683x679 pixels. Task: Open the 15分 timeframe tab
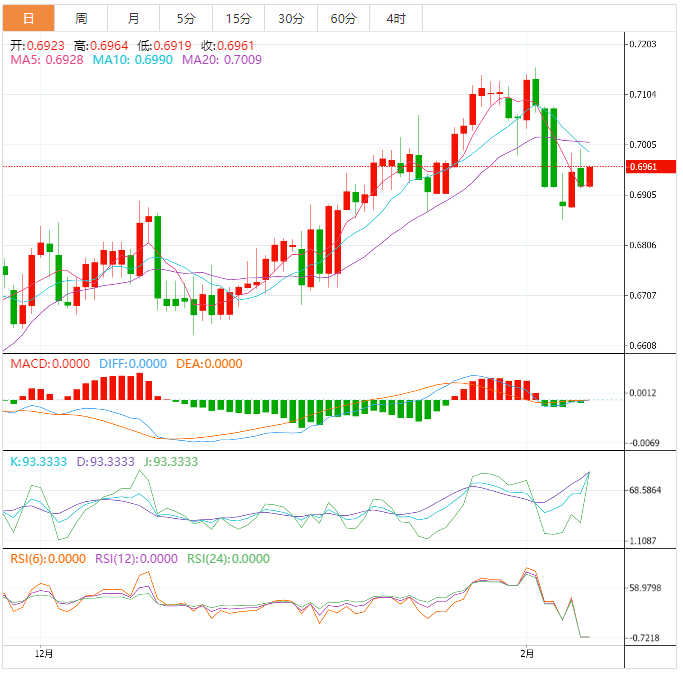[x=238, y=18]
